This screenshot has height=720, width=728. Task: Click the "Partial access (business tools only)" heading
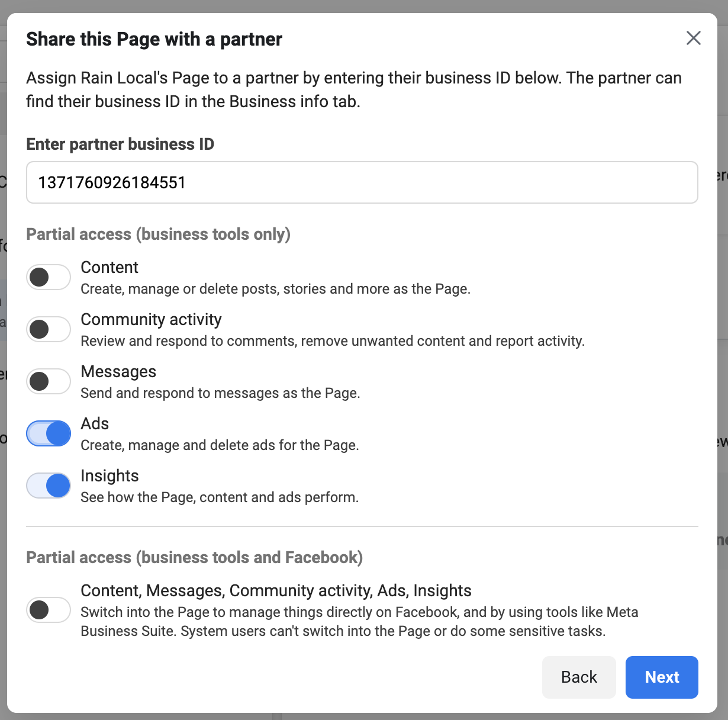click(158, 234)
